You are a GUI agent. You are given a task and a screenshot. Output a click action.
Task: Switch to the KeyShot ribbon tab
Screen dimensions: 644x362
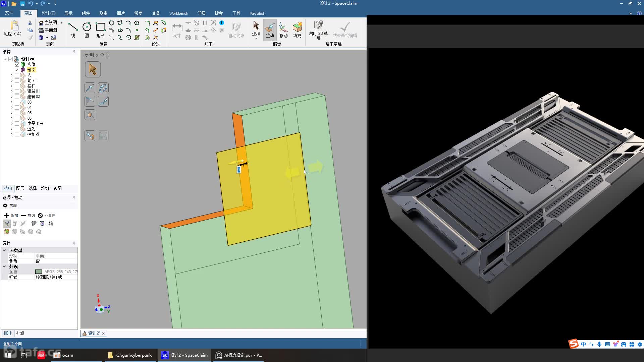point(257,13)
